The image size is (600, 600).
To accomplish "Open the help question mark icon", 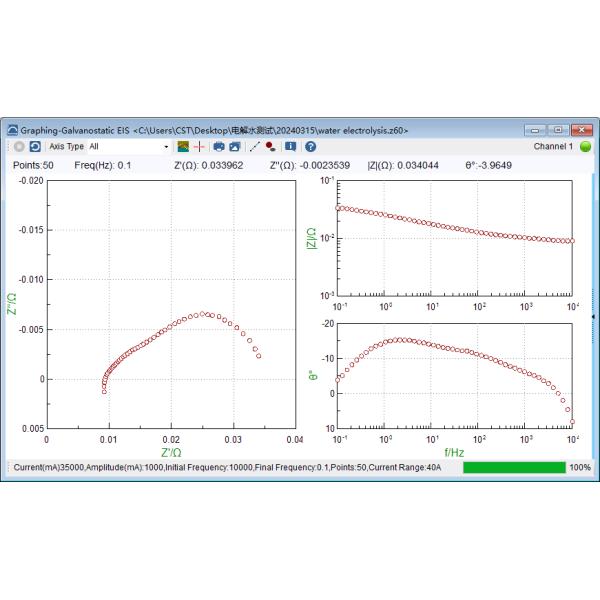I will 310,147.
